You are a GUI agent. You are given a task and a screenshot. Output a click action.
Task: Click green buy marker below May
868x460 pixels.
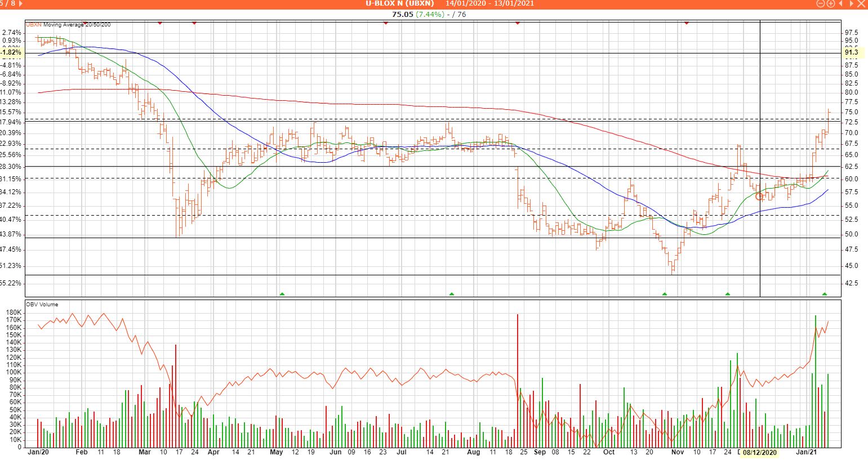(x=282, y=294)
